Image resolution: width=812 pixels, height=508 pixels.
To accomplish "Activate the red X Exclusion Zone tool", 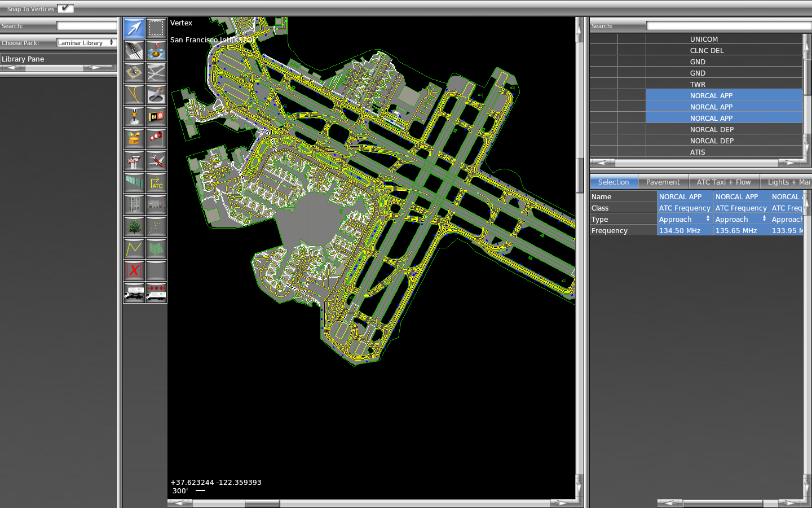I will [x=134, y=270].
